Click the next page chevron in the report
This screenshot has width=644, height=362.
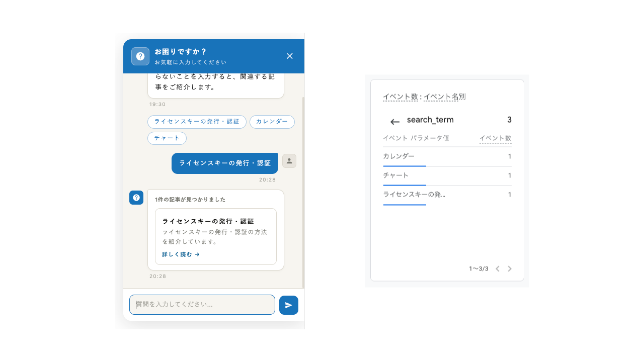coord(509,268)
